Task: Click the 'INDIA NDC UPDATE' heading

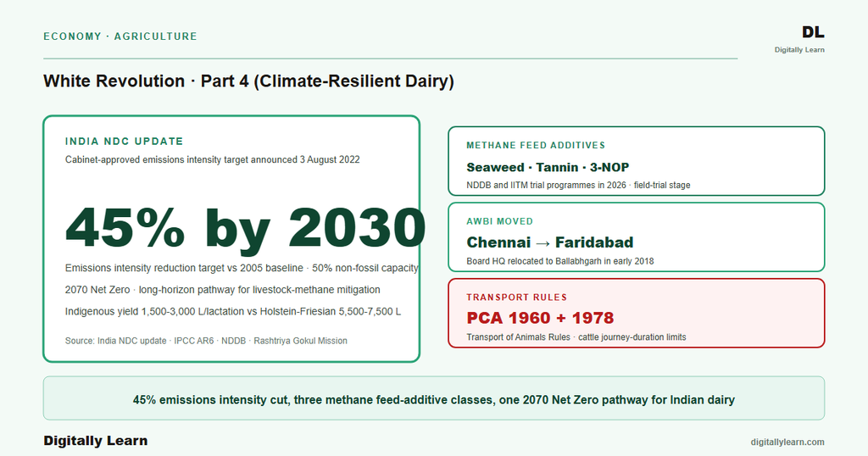Action: point(124,142)
